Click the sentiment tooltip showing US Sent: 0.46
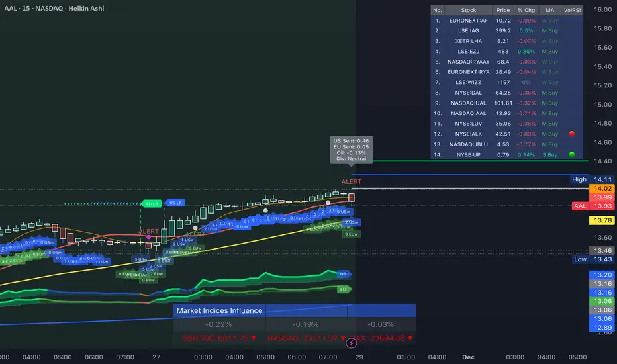Image resolution: width=617 pixels, height=364 pixels. click(352, 150)
